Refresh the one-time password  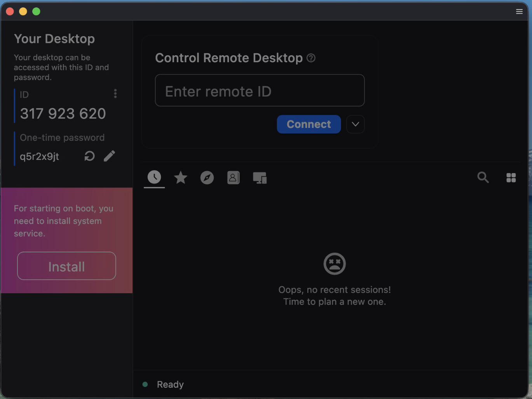coord(89,156)
